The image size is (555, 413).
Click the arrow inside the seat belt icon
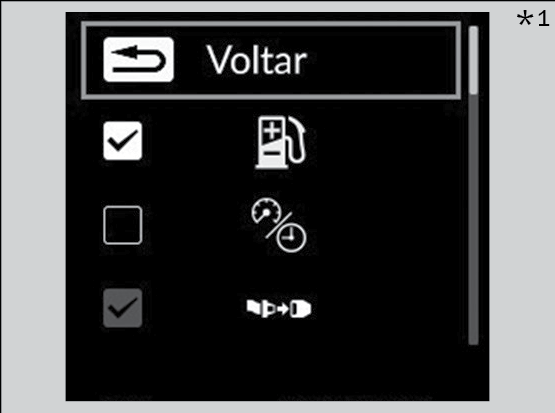coord(283,309)
